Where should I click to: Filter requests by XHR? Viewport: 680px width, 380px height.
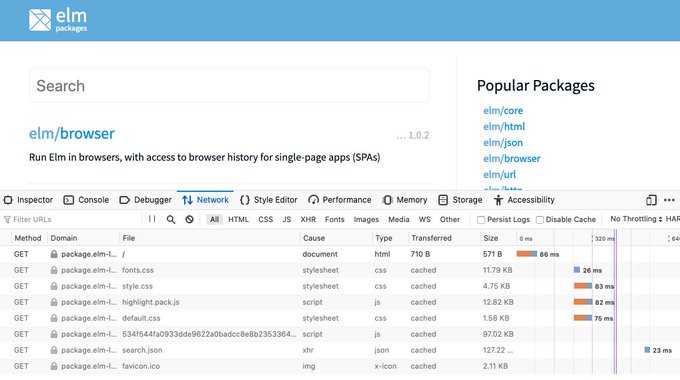308,219
